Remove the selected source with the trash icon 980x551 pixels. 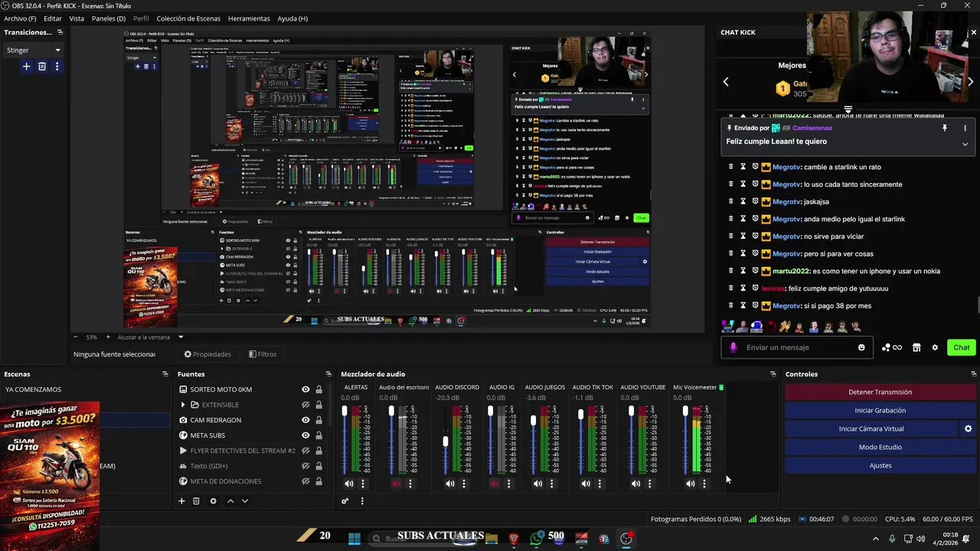click(196, 501)
